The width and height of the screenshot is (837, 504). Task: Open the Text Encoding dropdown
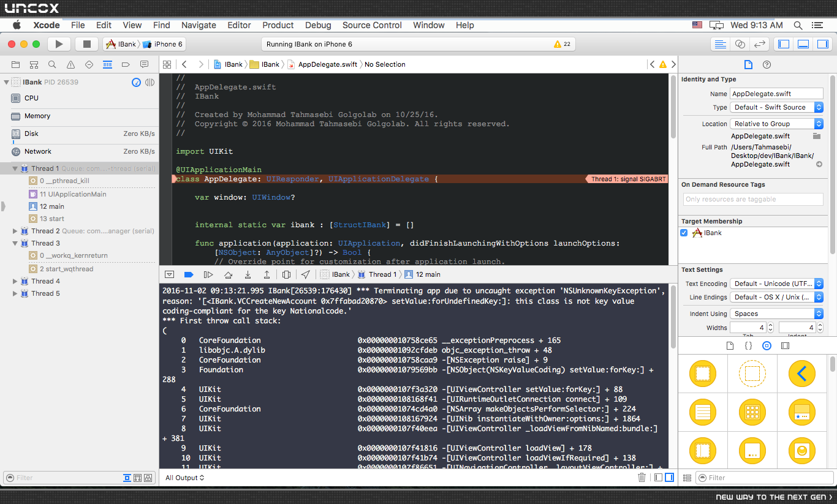coord(776,284)
